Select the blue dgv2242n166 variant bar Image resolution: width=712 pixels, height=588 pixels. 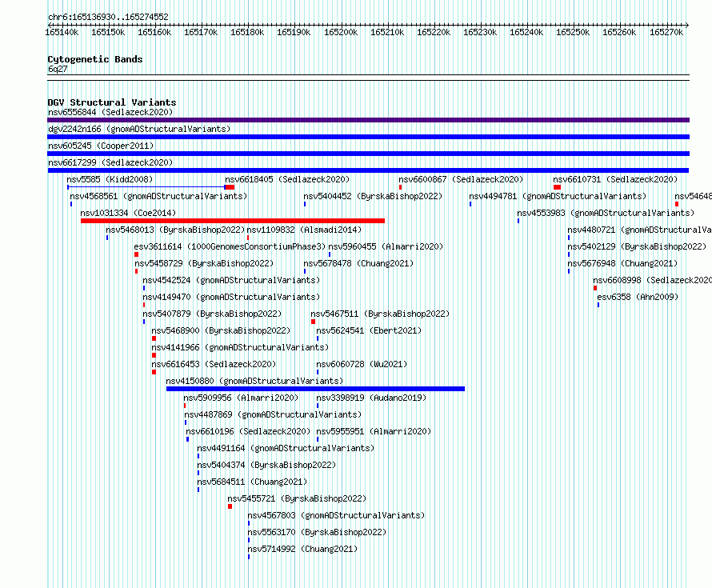(368, 137)
